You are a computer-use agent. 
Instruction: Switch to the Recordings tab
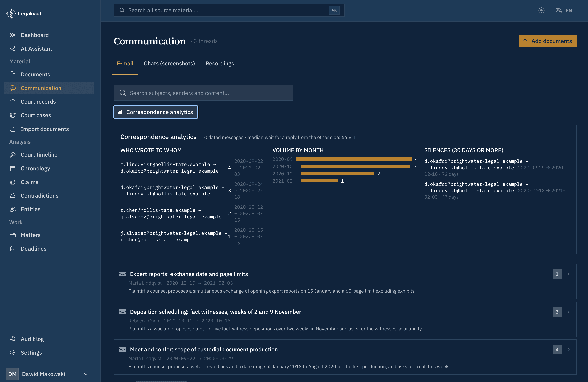coord(220,63)
